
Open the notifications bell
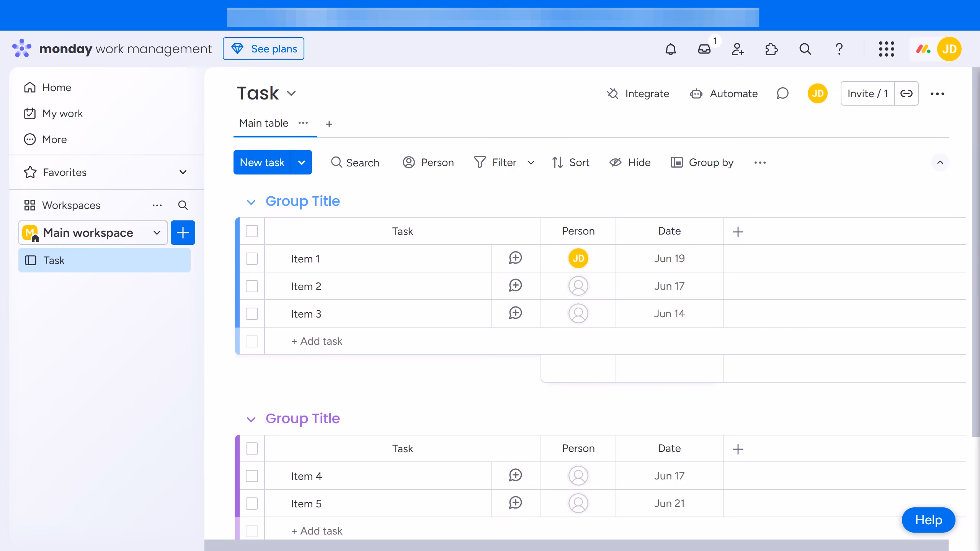pyautogui.click(x=671, y=49)
